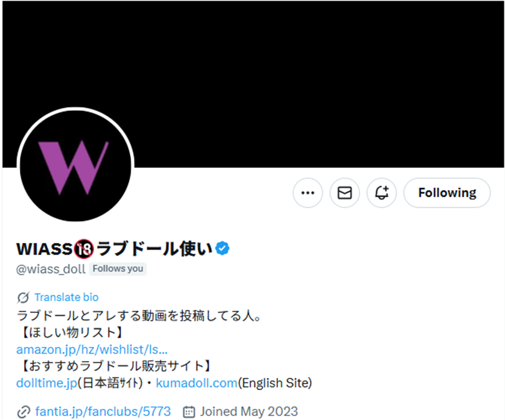Click the WIASS display name heading
Image resolution: width=505 pixels, height=420 pixels.
pos(114,250)
